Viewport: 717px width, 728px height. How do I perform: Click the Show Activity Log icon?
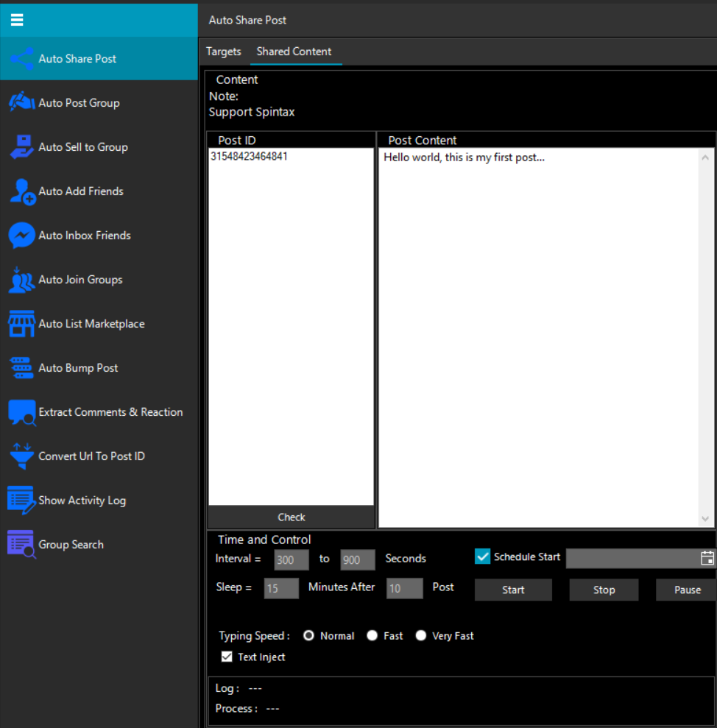21,500
